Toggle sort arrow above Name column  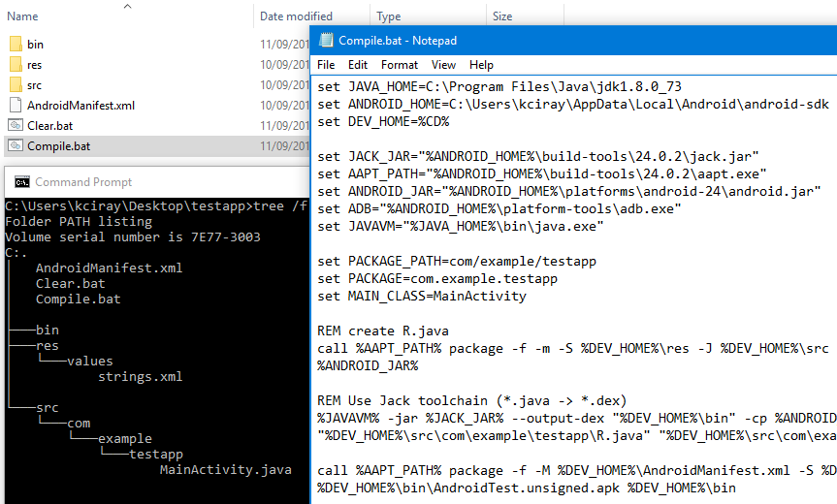pos(127,6)
